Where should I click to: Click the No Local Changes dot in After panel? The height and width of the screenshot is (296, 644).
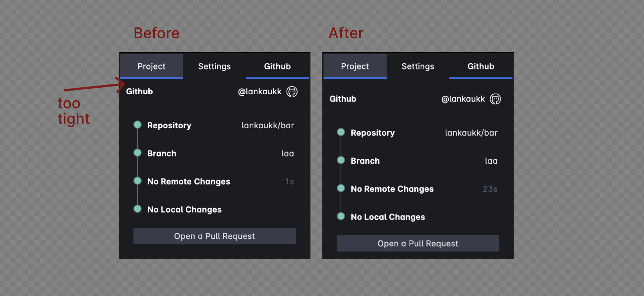point(341,216)
